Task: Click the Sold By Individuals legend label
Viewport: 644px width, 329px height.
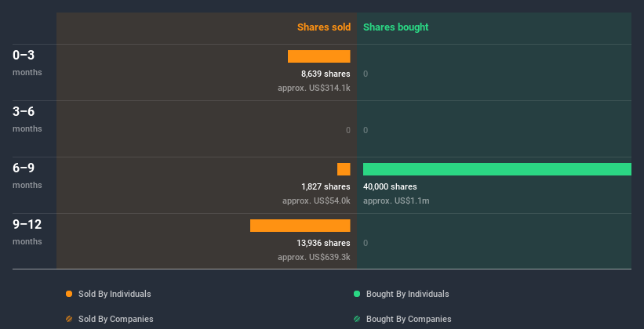Action: pos(115,294)
